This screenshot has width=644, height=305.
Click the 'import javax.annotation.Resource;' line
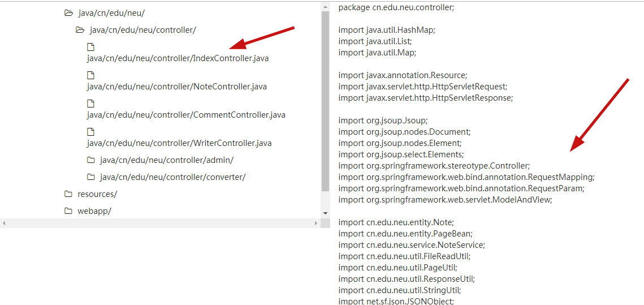click(403, 75)
